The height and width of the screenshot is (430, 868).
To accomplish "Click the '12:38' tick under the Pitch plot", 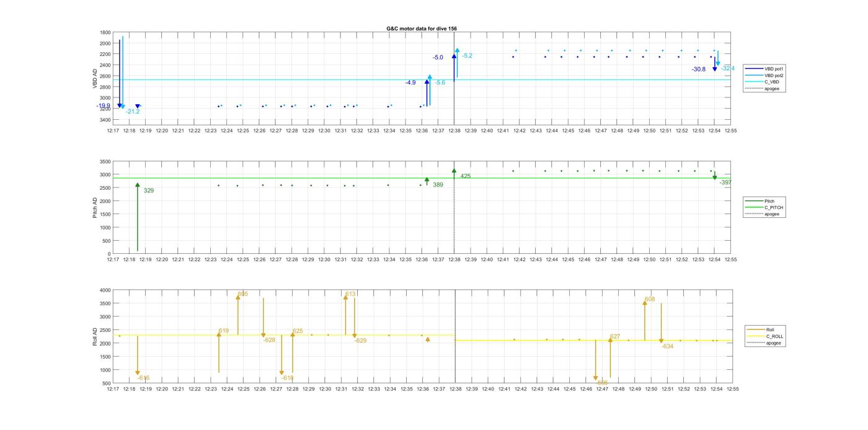I will pos(454,260).
